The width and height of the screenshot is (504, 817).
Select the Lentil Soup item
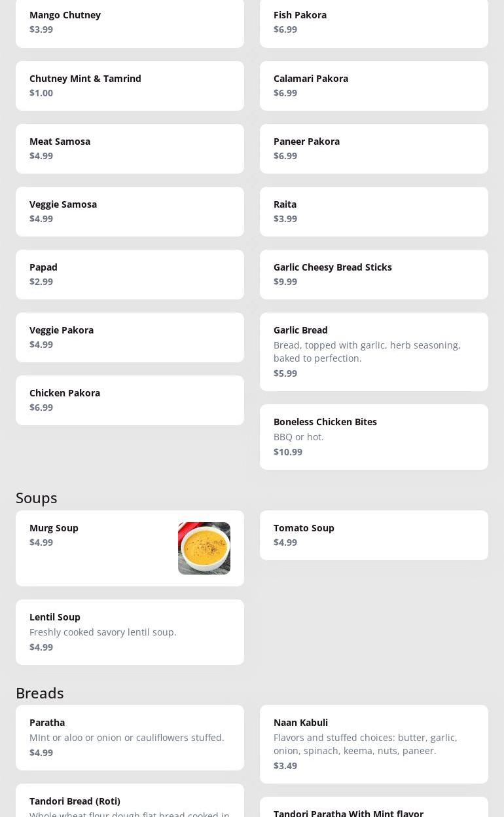tap(130, 632)
